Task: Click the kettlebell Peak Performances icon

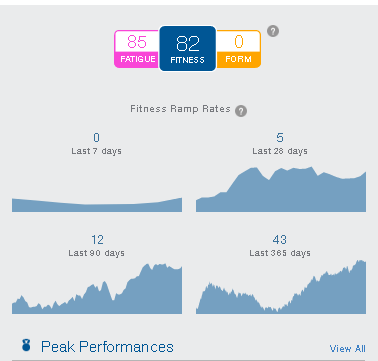Action: [x=26, y=345]
